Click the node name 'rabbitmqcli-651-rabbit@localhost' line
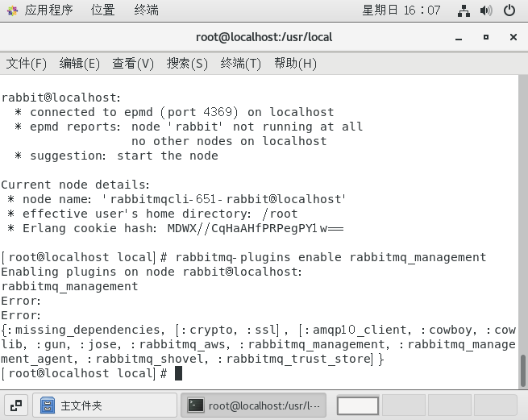Image resolution: width=528 pixels, height=420 pixels. [184, 199]
